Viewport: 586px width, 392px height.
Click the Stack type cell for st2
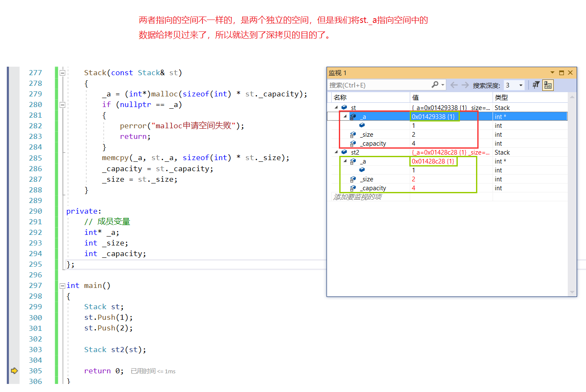pyautogui.click(x=502, y=152)
